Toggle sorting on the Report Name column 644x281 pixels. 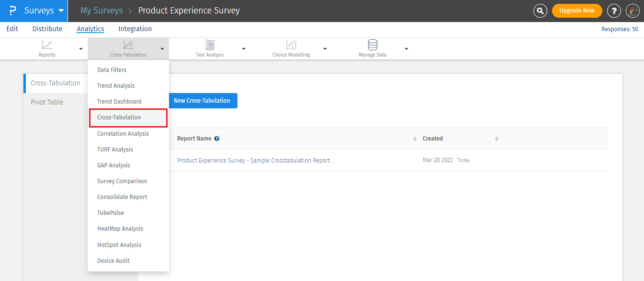click(415, 139)
